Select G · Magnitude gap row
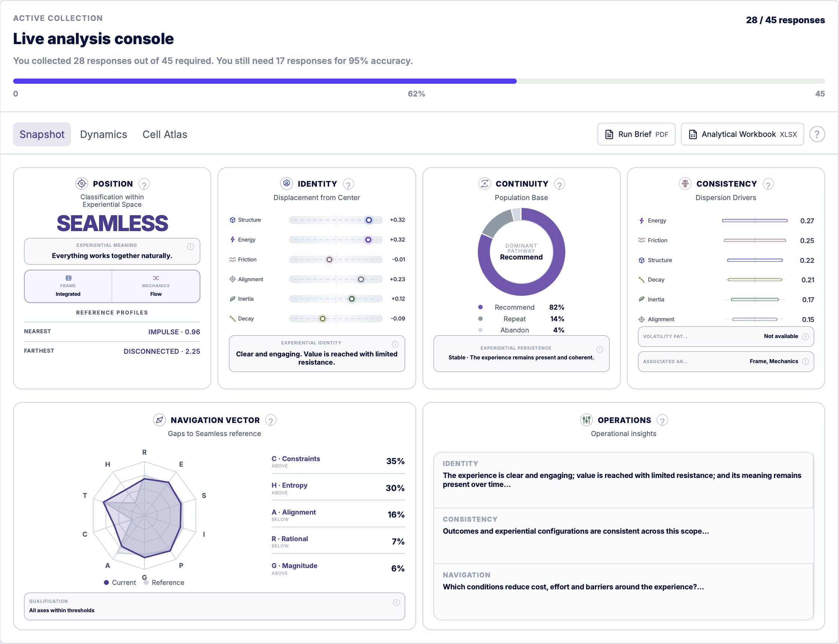This screenshot has width=839, height=644. pyautogui.click(x=338, y=568)
